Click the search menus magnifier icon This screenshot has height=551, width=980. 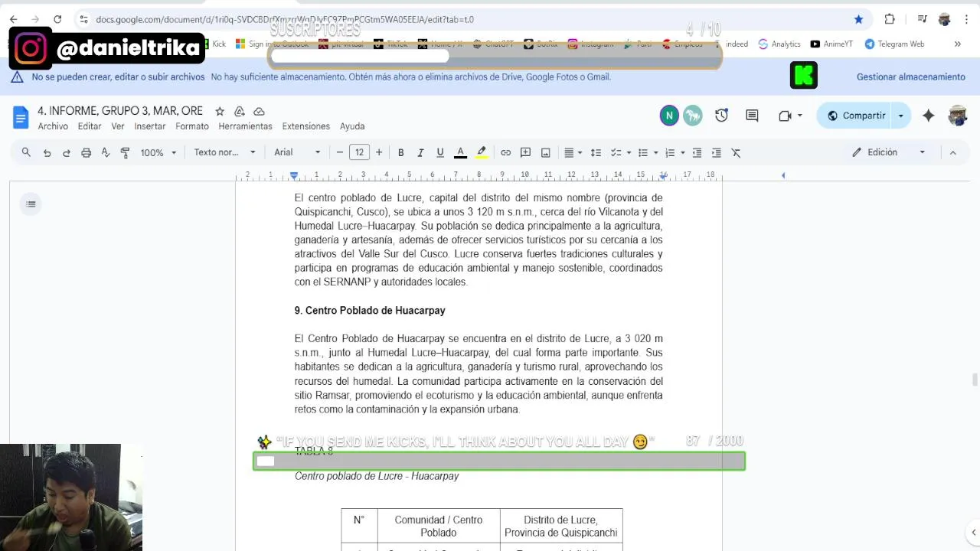click(26, 152)
